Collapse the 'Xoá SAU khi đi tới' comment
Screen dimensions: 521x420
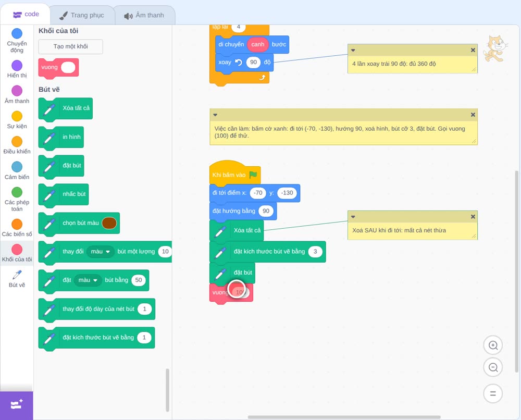[x=353, y=217]
